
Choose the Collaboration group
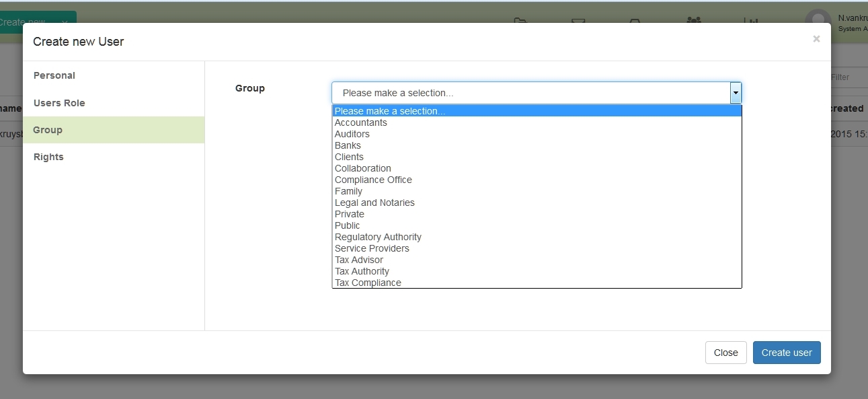(363, 168)
